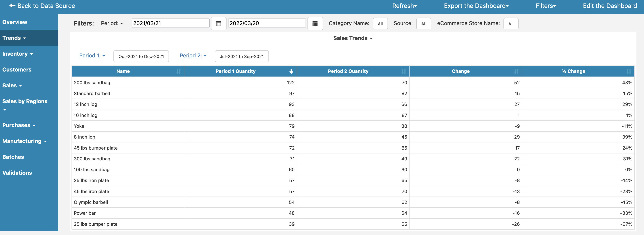Open the Category Name filter dropdown

pos(380,23)
